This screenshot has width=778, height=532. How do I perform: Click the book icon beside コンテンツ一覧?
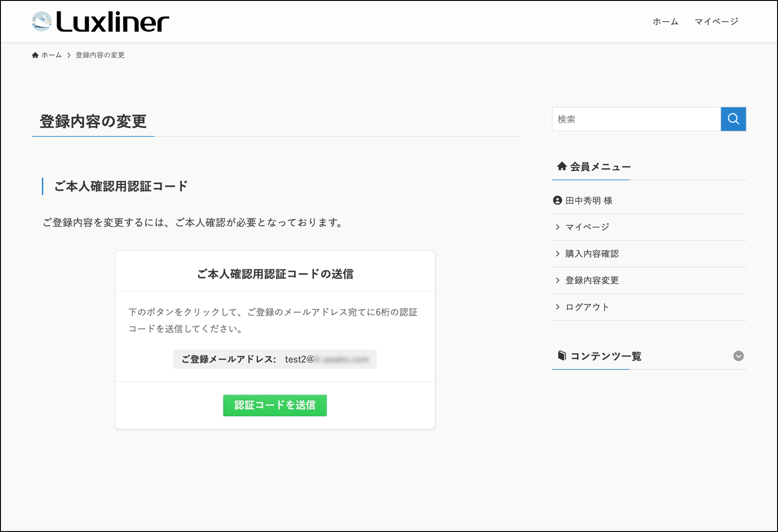[562, 356]
